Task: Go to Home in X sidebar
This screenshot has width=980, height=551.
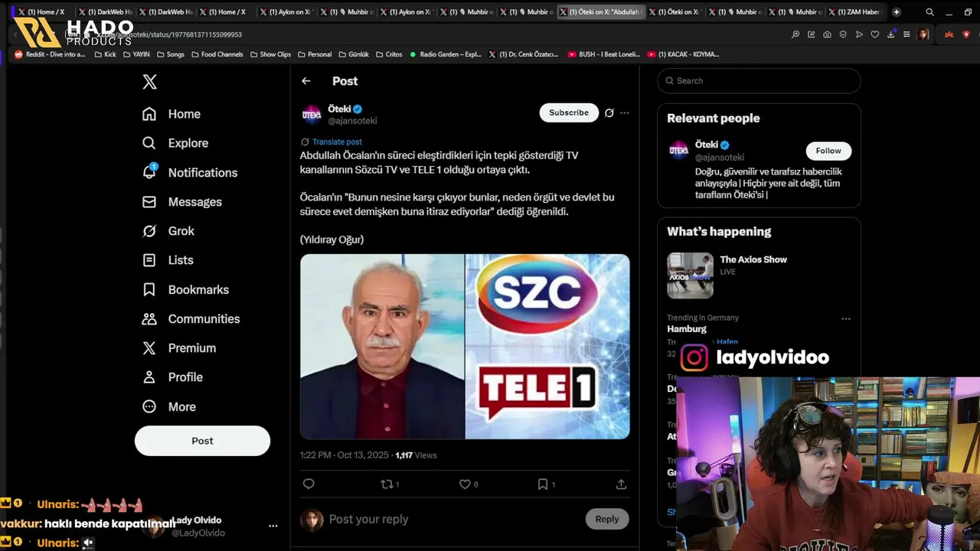Action: coord(171,114)
